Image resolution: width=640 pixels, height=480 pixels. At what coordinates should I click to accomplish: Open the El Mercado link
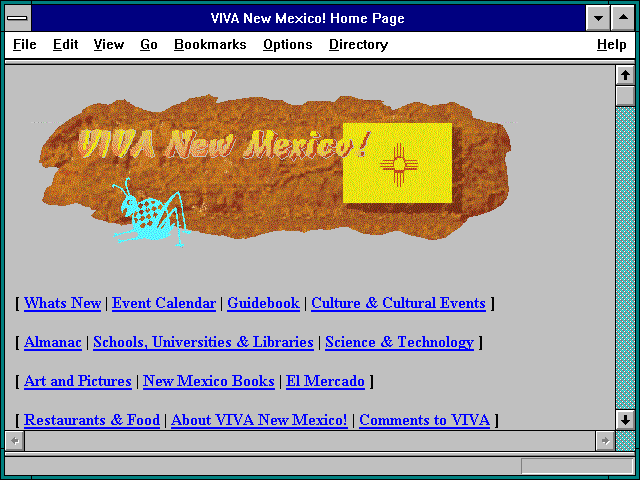325,381
